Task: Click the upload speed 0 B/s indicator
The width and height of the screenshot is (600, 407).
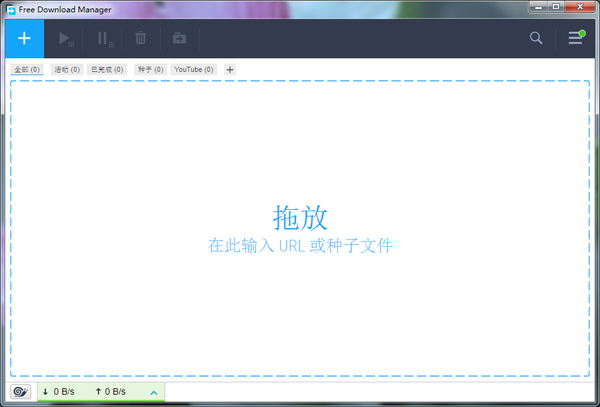Action: (111, 392)
